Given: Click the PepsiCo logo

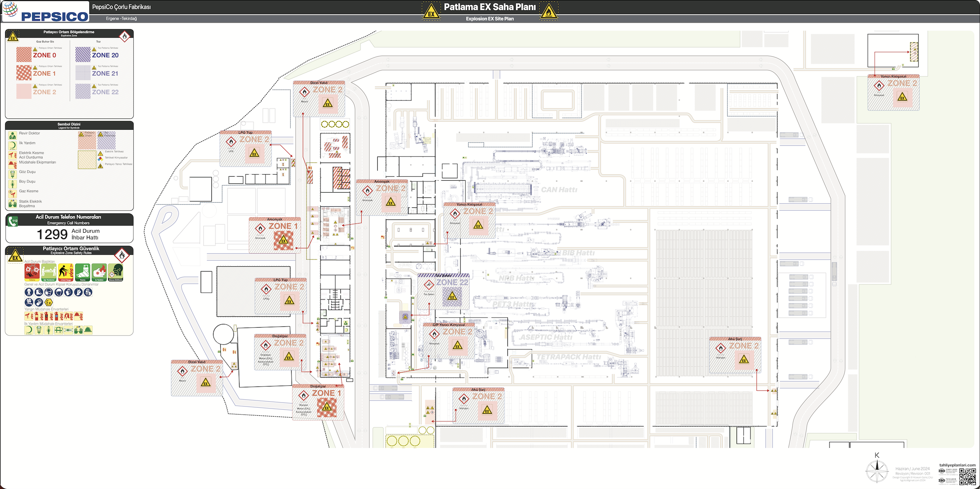Looking at the screenshot, I should [x=46, y=12].
